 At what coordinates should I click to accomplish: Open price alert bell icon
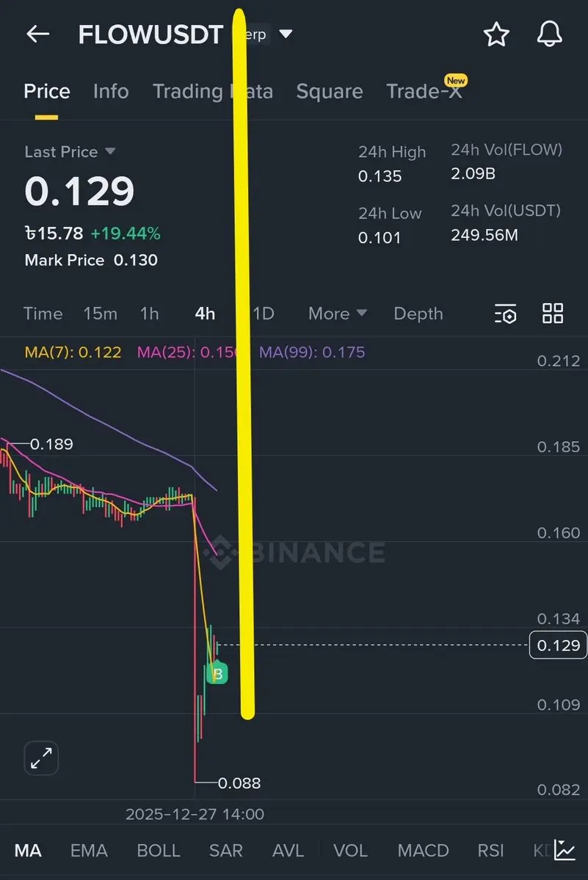coord(549,34)
